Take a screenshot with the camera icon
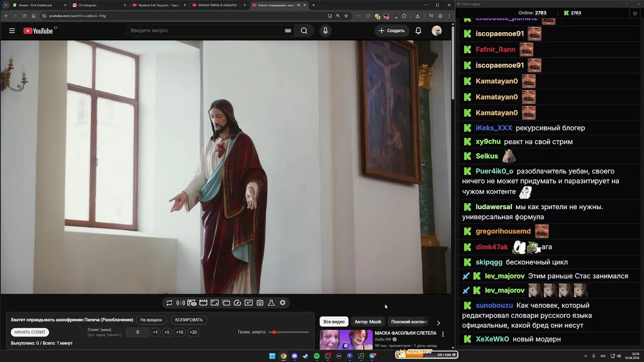644x362 pixels. (260, 303)
